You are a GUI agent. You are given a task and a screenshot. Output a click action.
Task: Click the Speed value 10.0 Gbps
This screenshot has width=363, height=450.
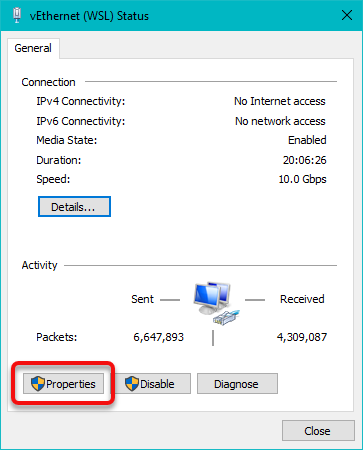coord(302,179)
